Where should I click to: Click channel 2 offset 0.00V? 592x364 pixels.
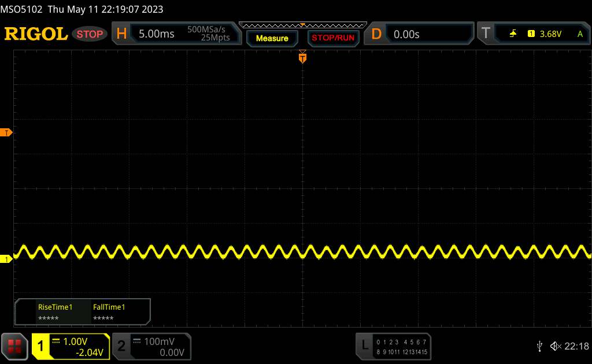[x=172, y=352]
